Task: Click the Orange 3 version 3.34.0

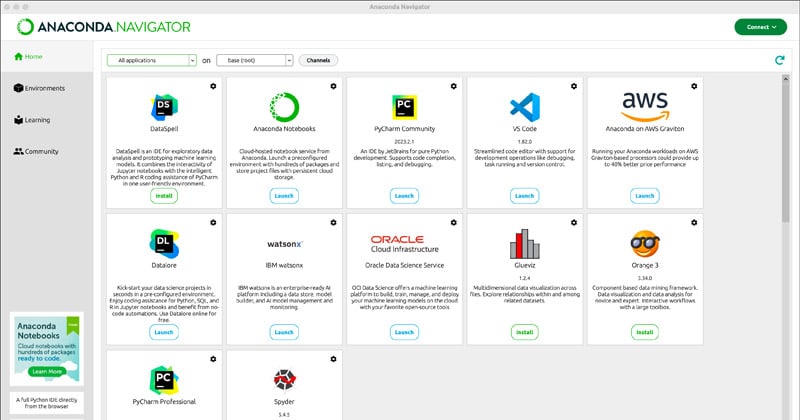Action: (645, 278)
